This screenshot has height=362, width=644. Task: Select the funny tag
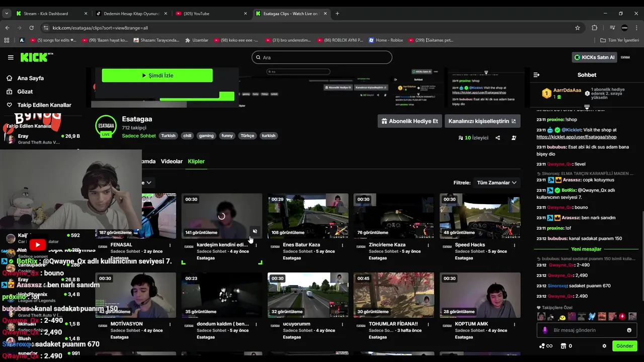point(227,136)
